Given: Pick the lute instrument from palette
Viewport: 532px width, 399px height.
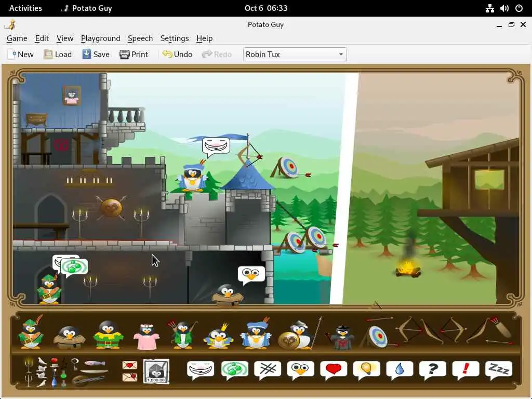Looking at the screenshot, I should coord(87,380).
